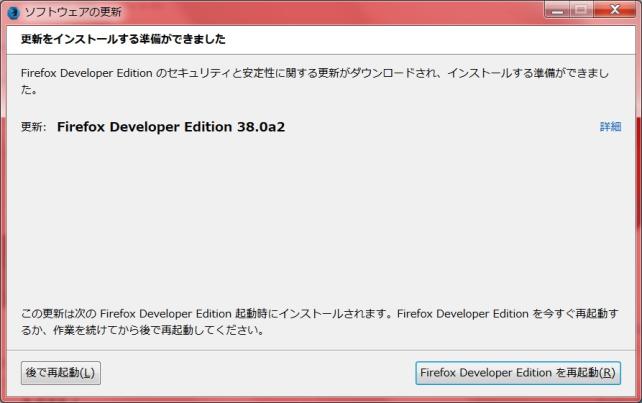Screen dimensions: 642x403
Task: Click the description mentioning セキュリティと安定性
Action: [315, 81]
